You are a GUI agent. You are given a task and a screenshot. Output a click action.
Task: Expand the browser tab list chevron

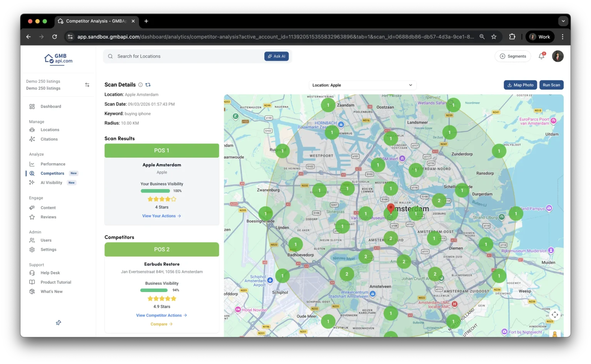[x=563, y=21]
